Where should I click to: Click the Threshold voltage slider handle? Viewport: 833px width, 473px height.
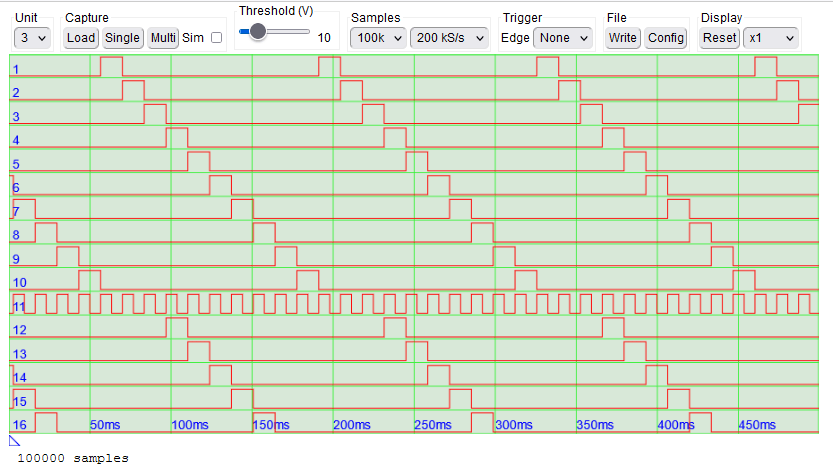[258, 31]
